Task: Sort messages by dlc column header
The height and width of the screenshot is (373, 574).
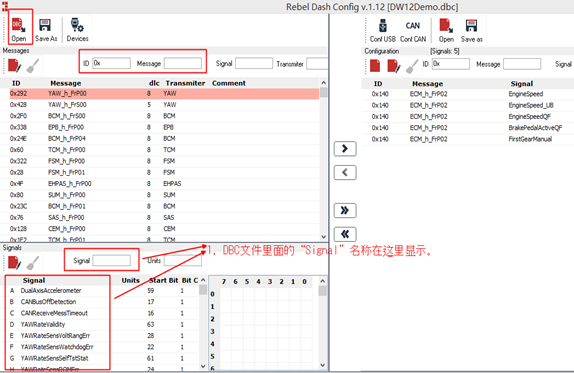Action: click(154, 83)
